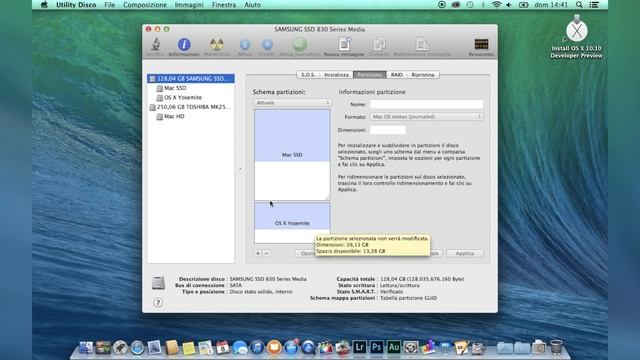
Task: Open Notification Center in the menu bar
Action: (594, 5)
